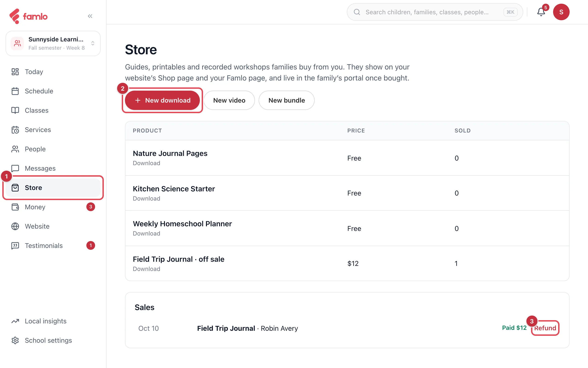The image size is (588, 368).
Task: Open notifications bell
Action: coord(541,12)
